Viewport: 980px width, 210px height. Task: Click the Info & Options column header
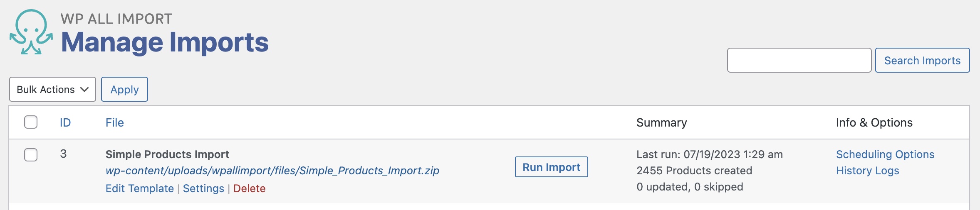pyautogui.click(x=874, y=122)
